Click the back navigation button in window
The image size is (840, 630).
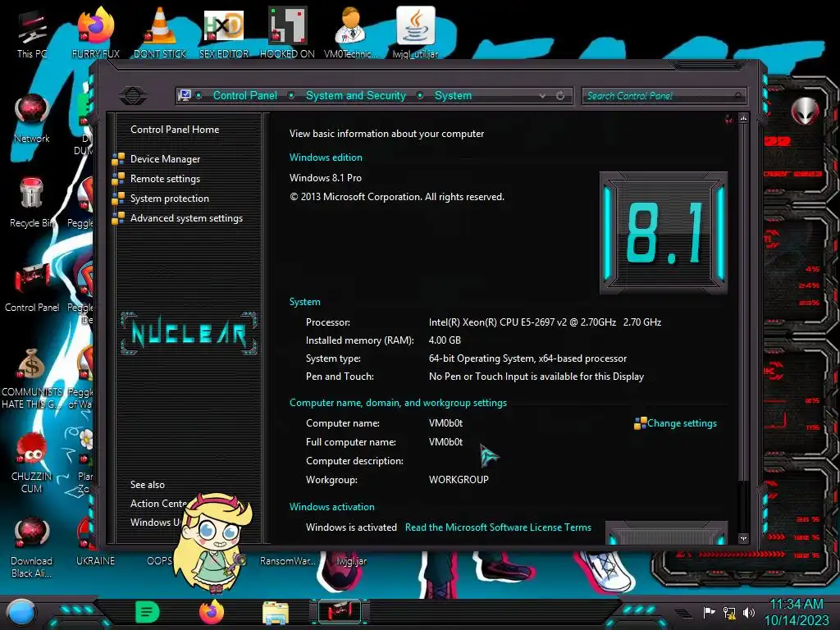pos(133,96)
